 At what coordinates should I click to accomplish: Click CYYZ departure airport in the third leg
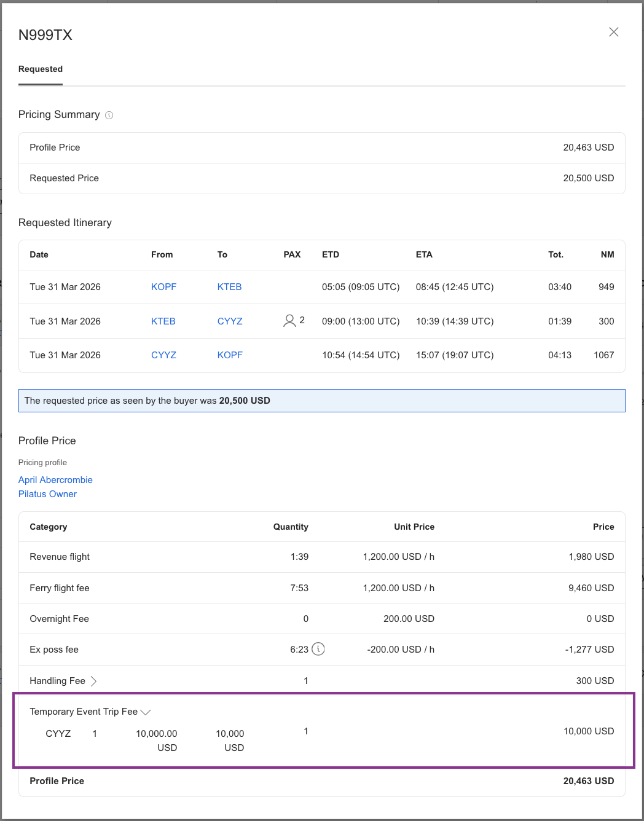(163, 355)
